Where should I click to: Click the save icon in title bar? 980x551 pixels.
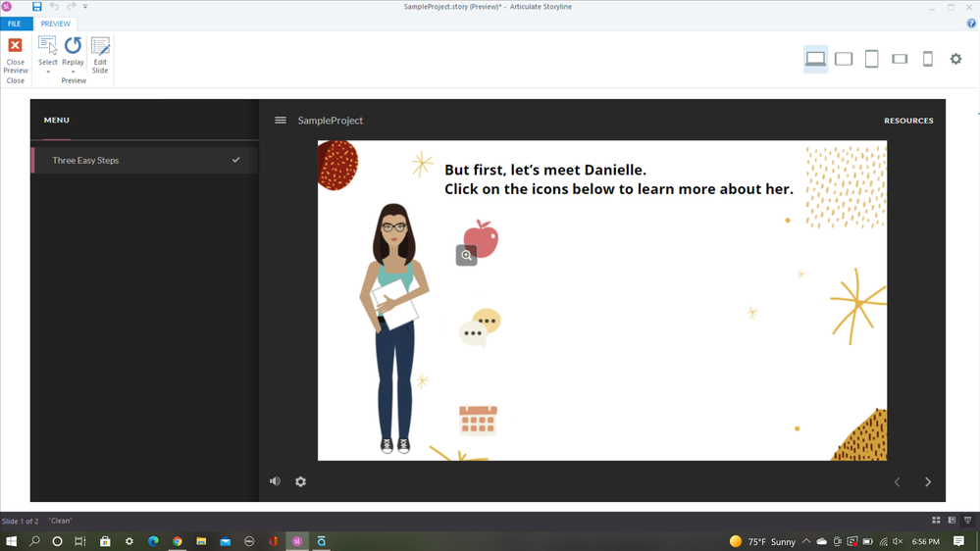coord(36,7)
